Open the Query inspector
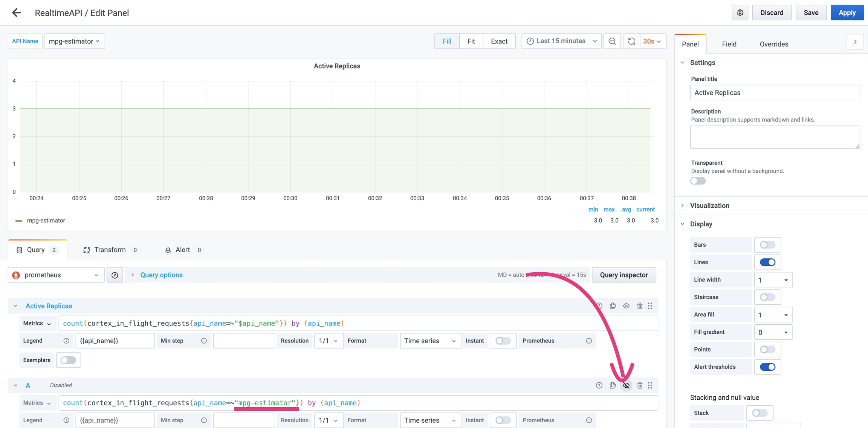Screen dimensions: 868x428 click(x=623, y=275)
